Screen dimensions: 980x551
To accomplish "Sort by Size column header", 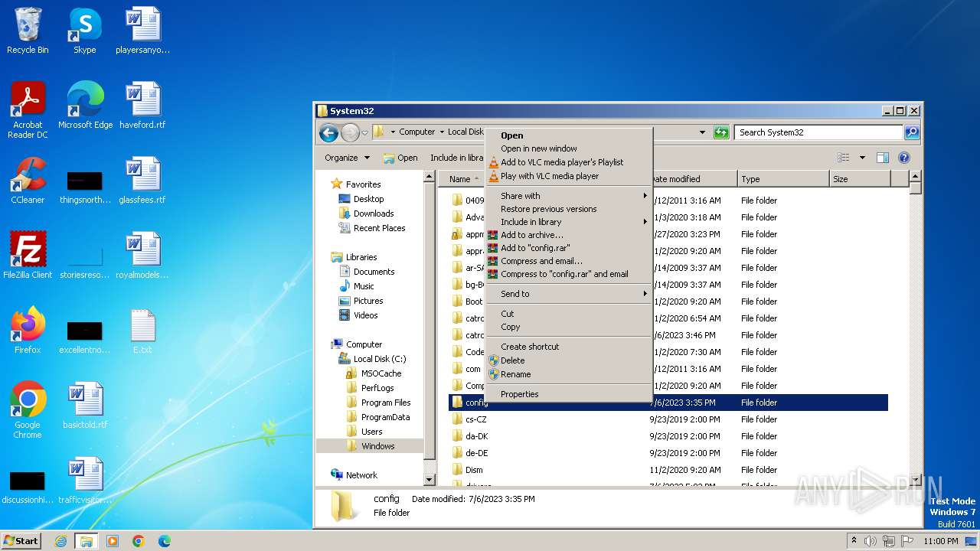I will point(860,179).
